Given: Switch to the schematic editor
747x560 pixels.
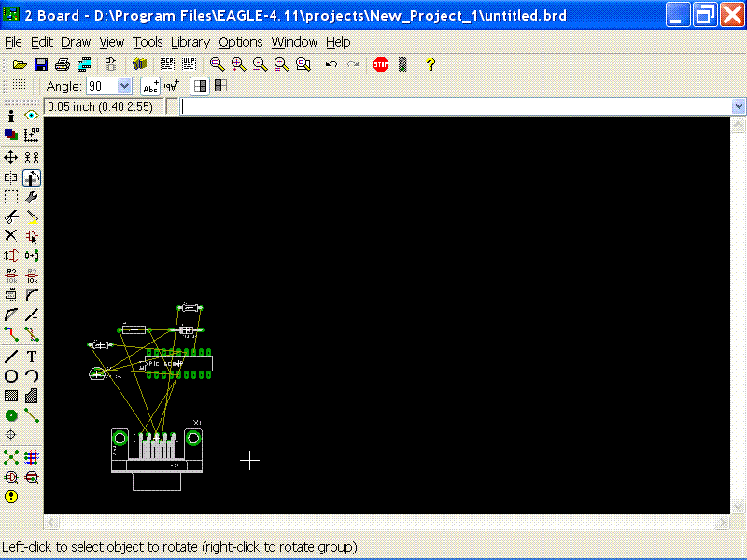Looking at the screenshot, I should tap(111, 64).
